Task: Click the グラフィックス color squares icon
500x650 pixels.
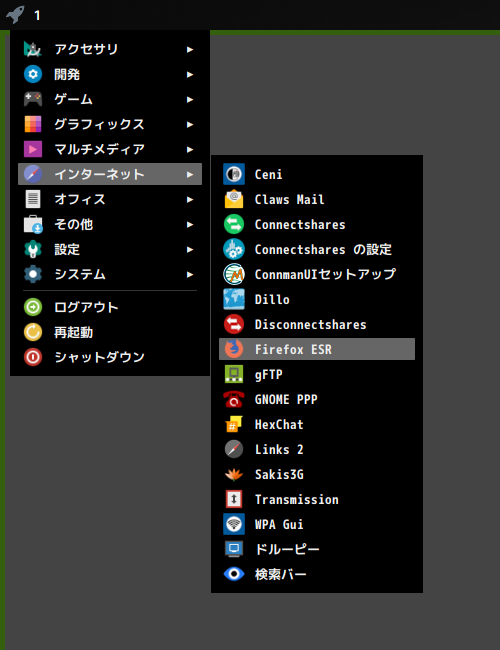Action: coord(33,124)
